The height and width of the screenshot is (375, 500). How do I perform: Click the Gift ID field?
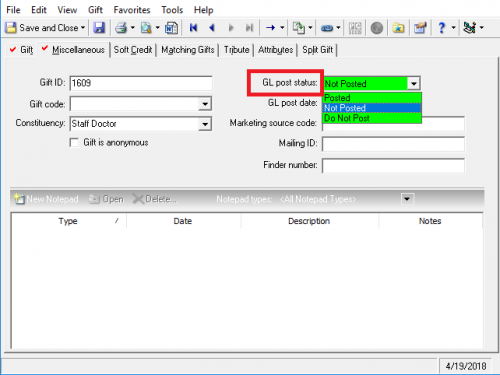click(x=141, y=83)
